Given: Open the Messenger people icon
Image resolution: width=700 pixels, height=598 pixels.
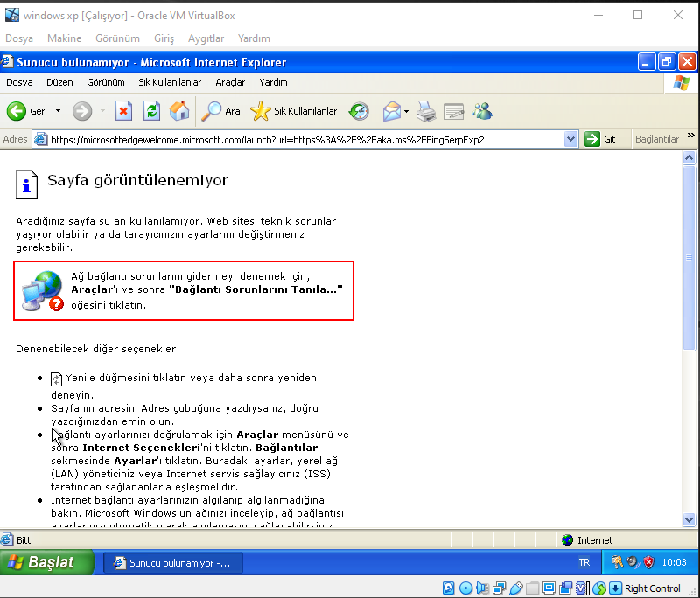Looking at the screenshot, I should pos(483,111).
